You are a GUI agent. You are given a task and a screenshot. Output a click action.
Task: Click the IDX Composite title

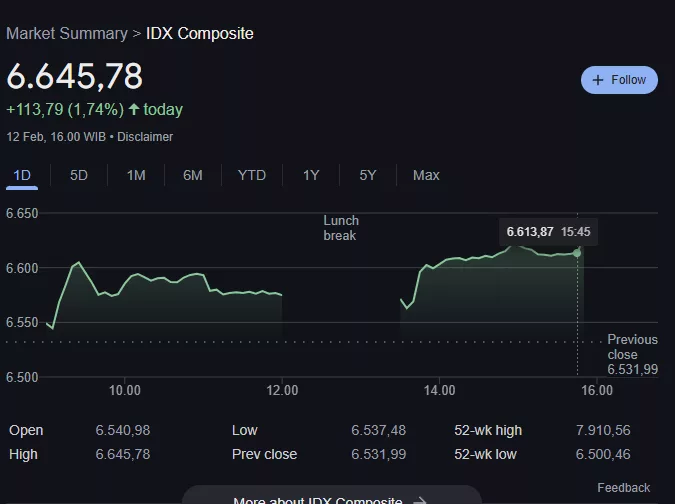200,34
